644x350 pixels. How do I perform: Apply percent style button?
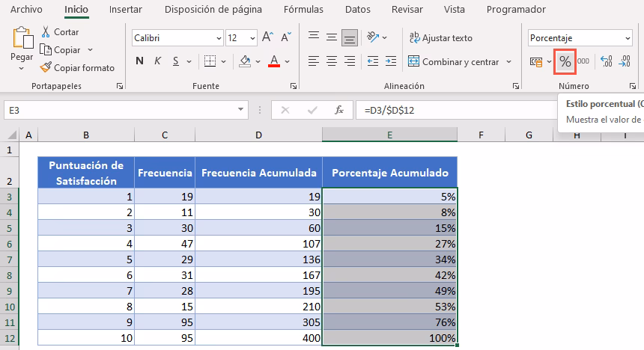(565, 62)
